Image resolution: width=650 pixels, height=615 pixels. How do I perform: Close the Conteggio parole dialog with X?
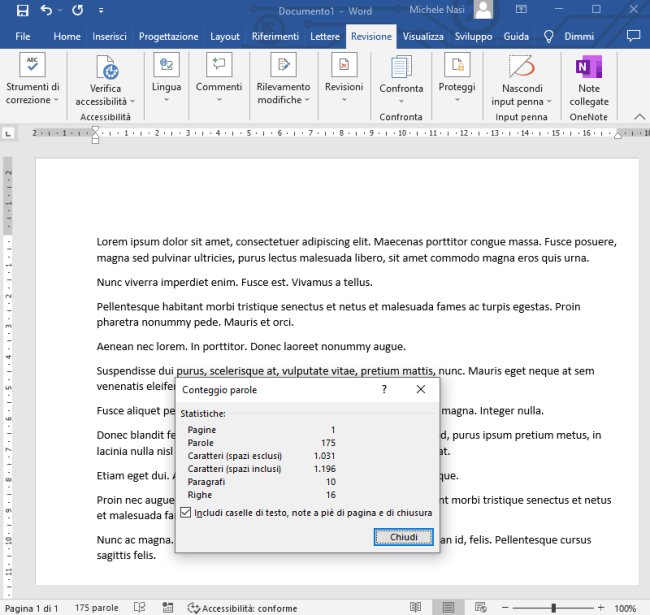[x=421, y=389]
